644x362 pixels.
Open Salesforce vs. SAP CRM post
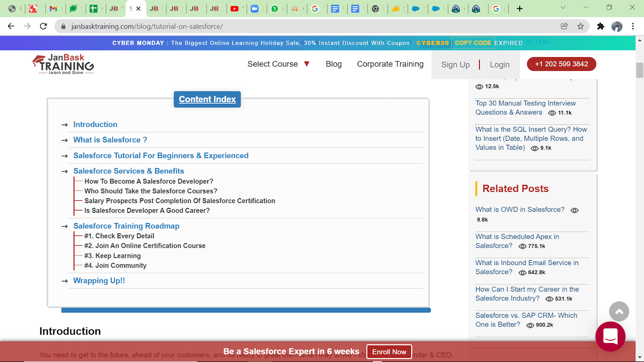526,320
